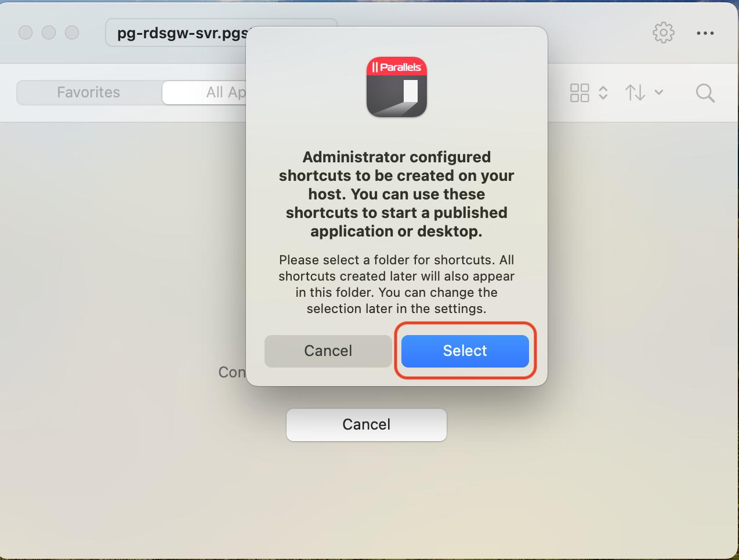This screenshot has width=739, height=560.
Task: Expand the sort order chevron dropdown
Action: tap(659, 92)
